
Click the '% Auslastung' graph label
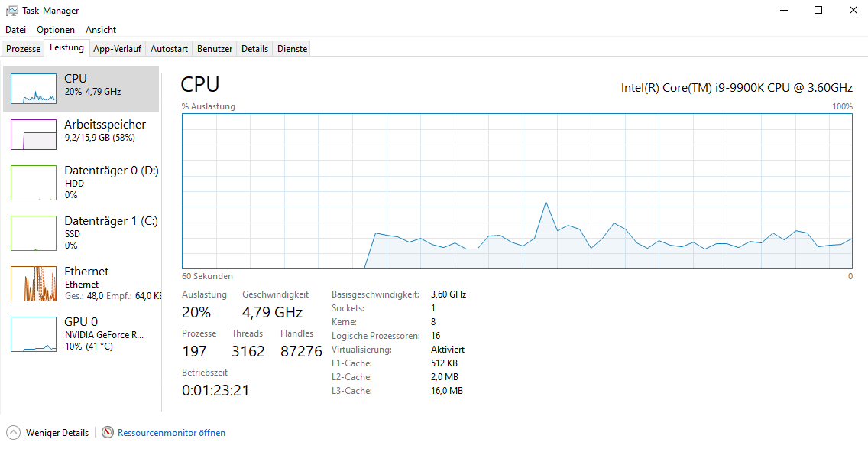point(208,106)
